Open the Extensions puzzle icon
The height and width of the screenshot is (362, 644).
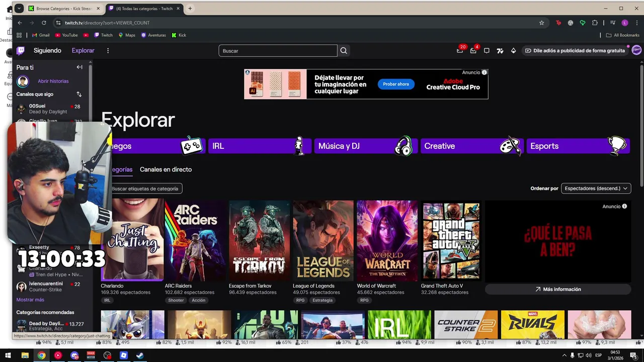tap(595, 23)
